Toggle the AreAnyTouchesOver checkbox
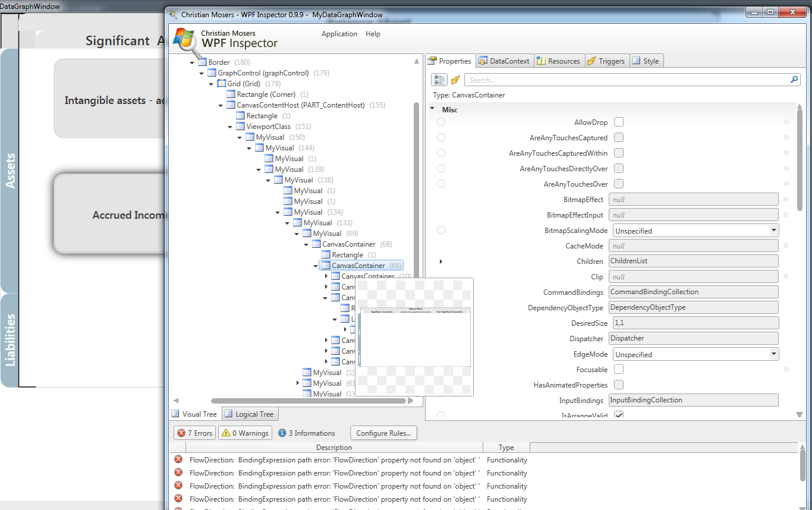Image resolution: width=812 pixels, height=510 pixels. (x=619, y=184)
